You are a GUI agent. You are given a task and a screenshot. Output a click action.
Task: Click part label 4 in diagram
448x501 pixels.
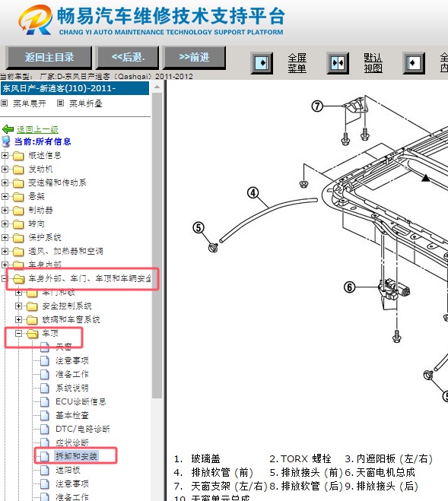(253, 193)
